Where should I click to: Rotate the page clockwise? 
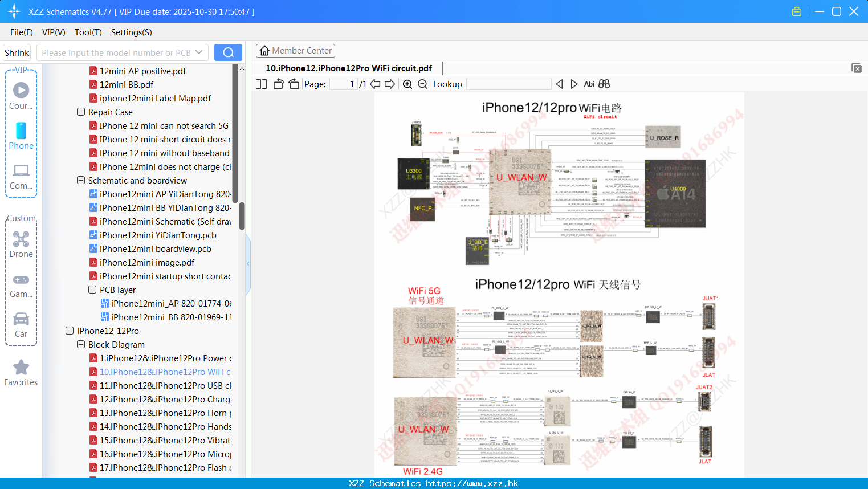pos(294,84)
